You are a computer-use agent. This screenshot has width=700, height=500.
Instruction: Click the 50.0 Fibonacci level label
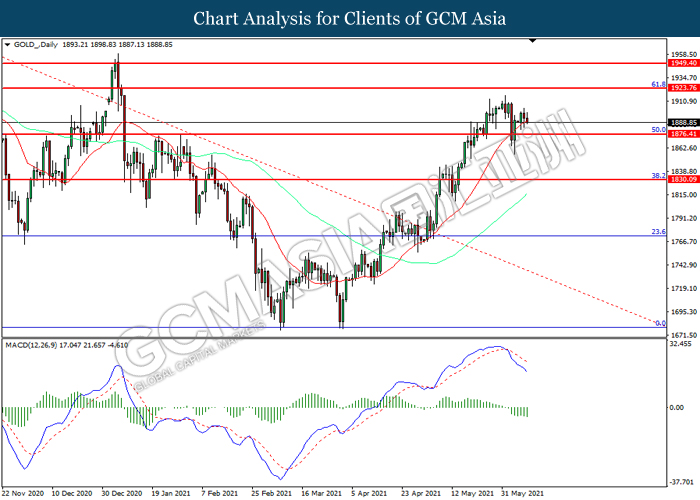[x=658, y=130]
